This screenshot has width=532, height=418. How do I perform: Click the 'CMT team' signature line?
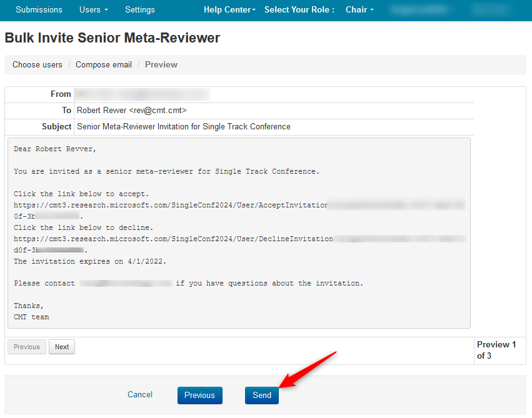pos(31,317)
